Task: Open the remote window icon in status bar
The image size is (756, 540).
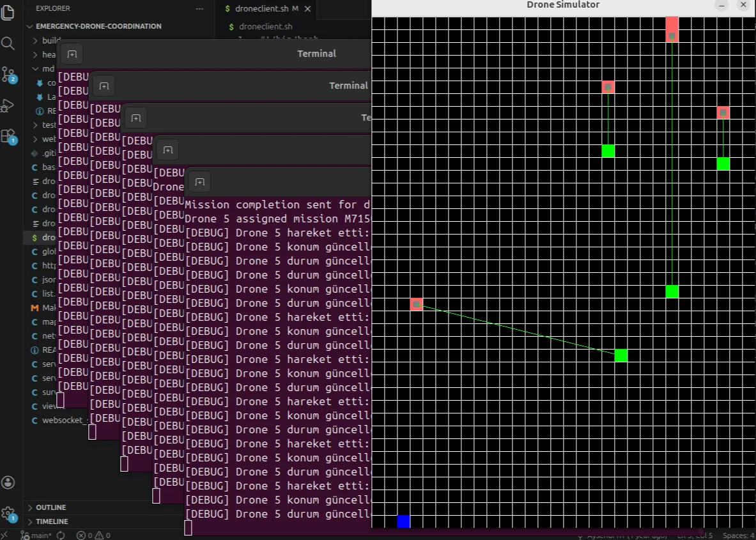Action: 6,535
